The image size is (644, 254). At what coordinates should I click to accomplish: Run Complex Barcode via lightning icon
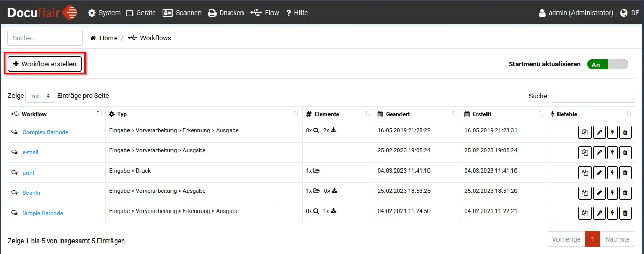[612, 133]
